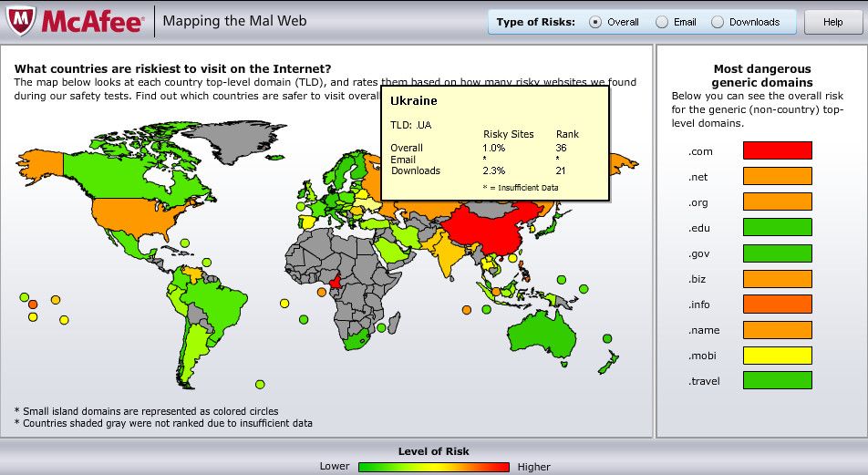
Task: Click red Cameroon on the map
Action: click(x=336, y=283)
